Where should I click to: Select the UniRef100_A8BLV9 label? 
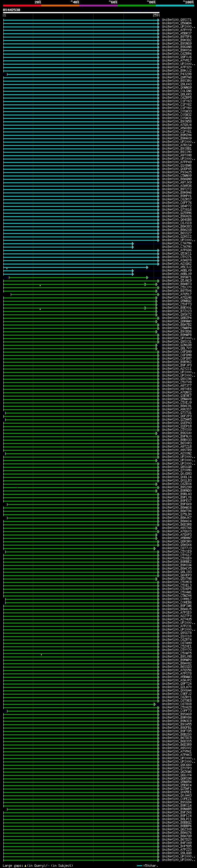click(x=177, y=271)
